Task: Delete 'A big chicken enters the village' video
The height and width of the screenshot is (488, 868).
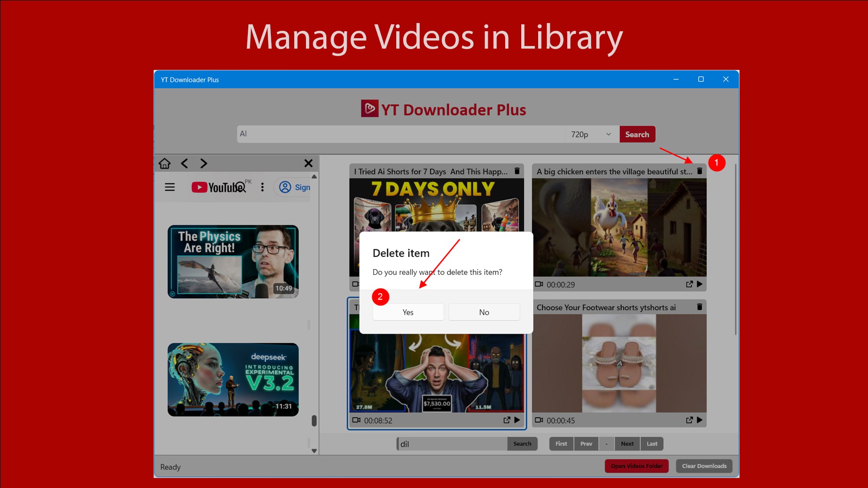Action: click(x=700, y=171)
